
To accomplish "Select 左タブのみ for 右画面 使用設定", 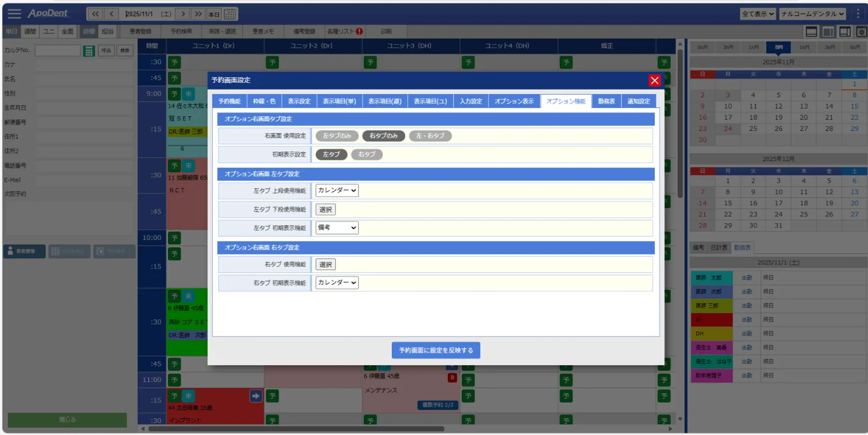I will (x=336, y=136).
